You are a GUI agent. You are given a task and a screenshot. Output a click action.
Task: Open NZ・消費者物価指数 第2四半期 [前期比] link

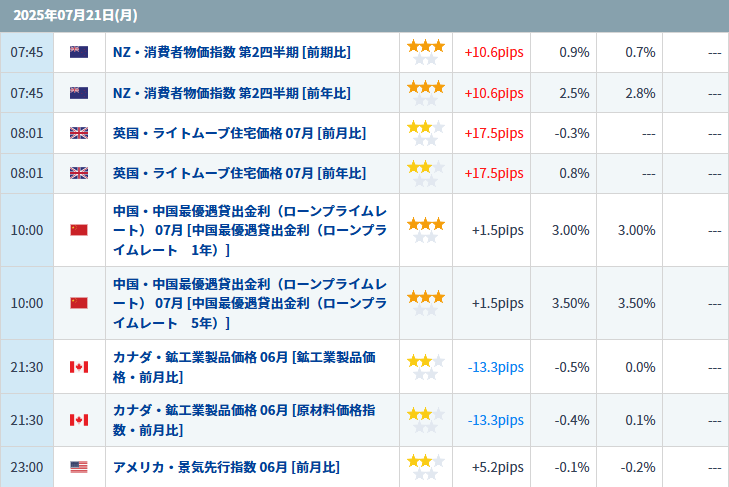[x=232, y=52]
